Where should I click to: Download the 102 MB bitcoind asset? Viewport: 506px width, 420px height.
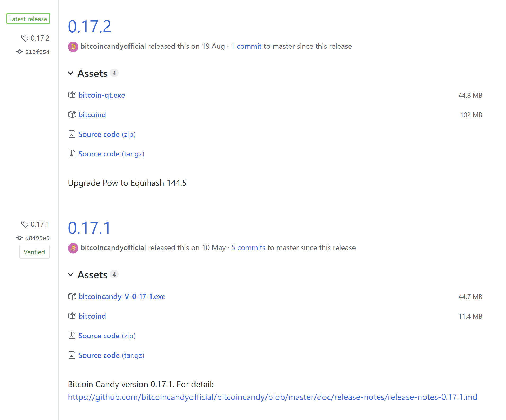tap(92, 115)
